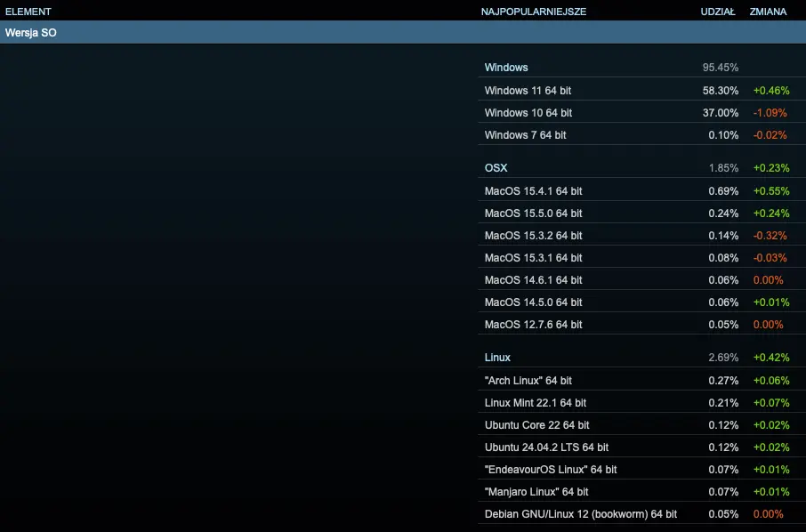
Task: Click the UDZIAŁ column header
Action: pyautogui.click(x=718, y=12)
